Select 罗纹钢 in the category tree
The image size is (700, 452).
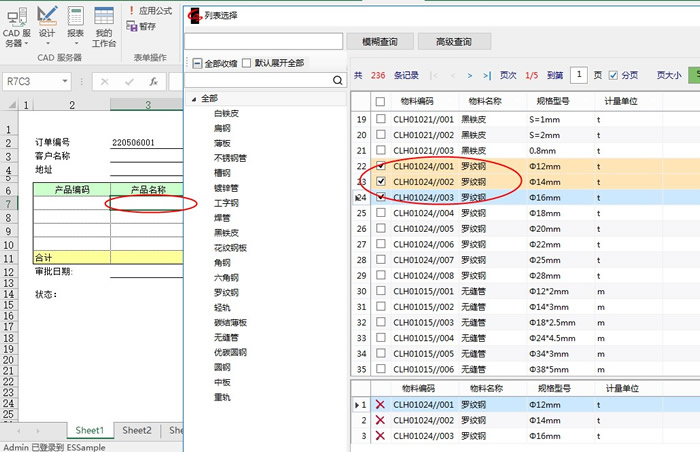(224, 292)
